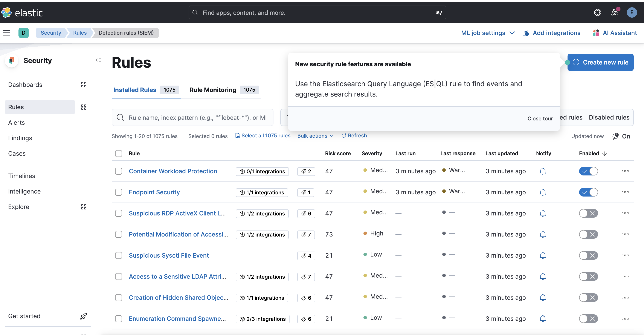Screen dimensions: 644x335
Task: Click Close tour in the popover
Action: (x=540, y=119)
